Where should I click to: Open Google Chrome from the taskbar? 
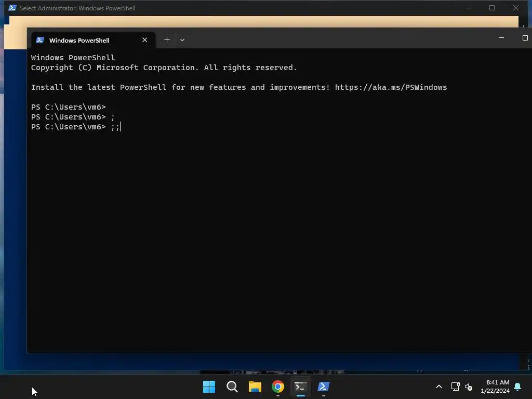click(278, 387)
